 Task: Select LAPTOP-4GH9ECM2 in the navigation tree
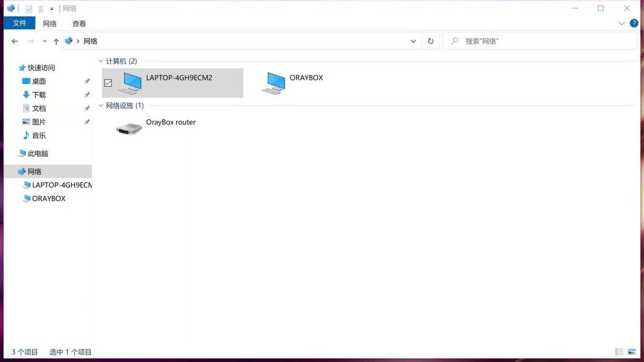tap(57, 185)
